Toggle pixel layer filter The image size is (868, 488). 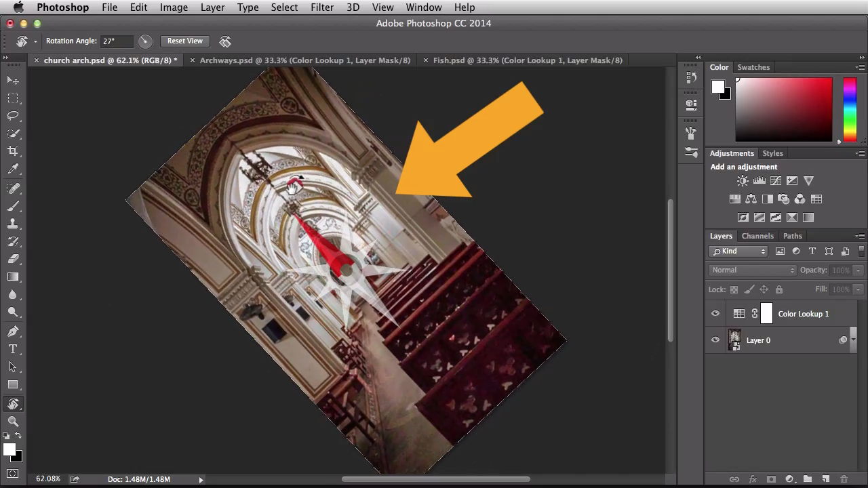pos(780,251)
